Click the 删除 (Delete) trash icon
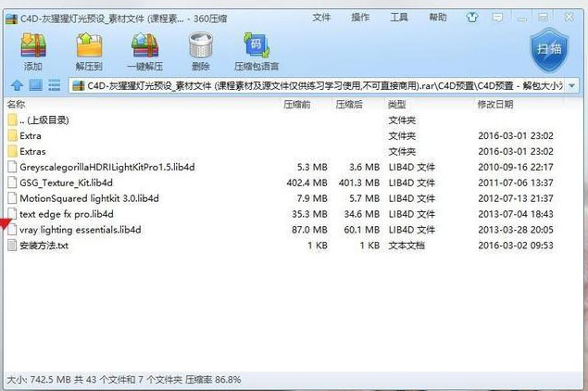Image resolution: width=588 pixels, height=391 pixels. [x=201, y=45]
